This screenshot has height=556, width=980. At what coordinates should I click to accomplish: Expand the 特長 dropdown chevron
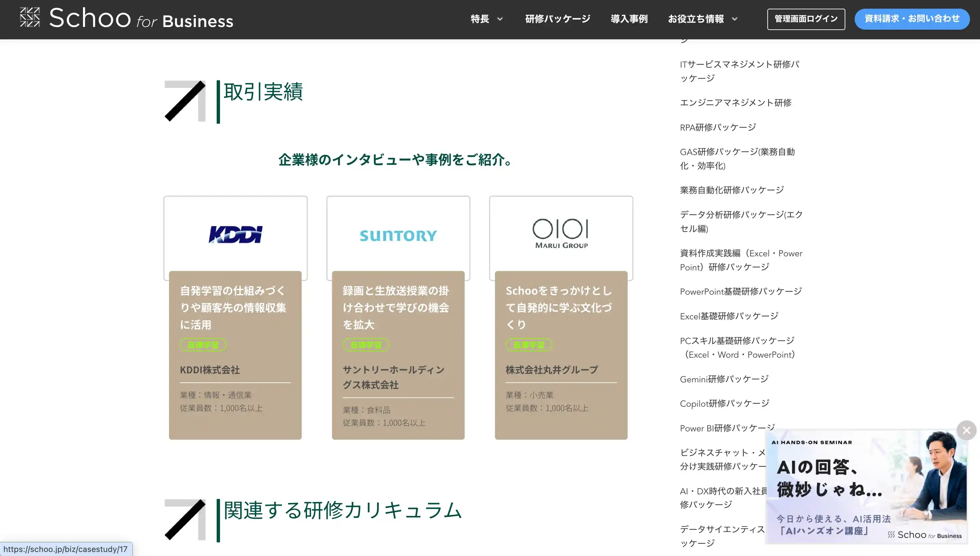[500, 19]
